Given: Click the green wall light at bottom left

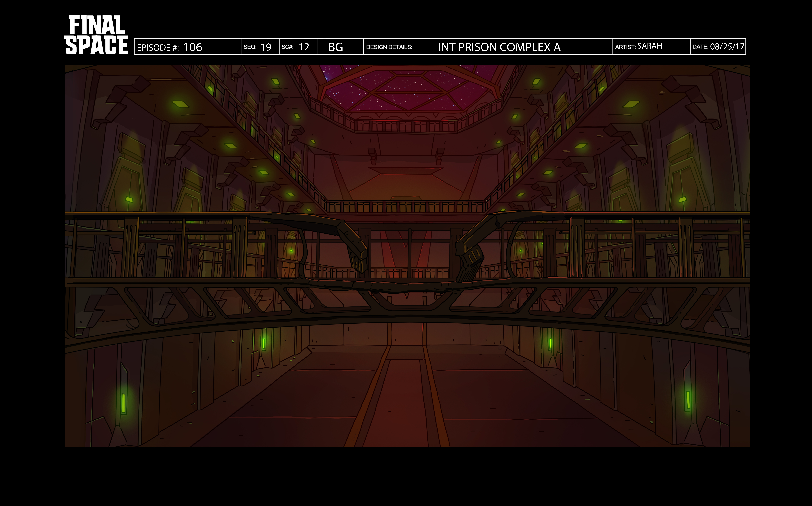Looking at the screenshot, I should [x=123, y=403].
